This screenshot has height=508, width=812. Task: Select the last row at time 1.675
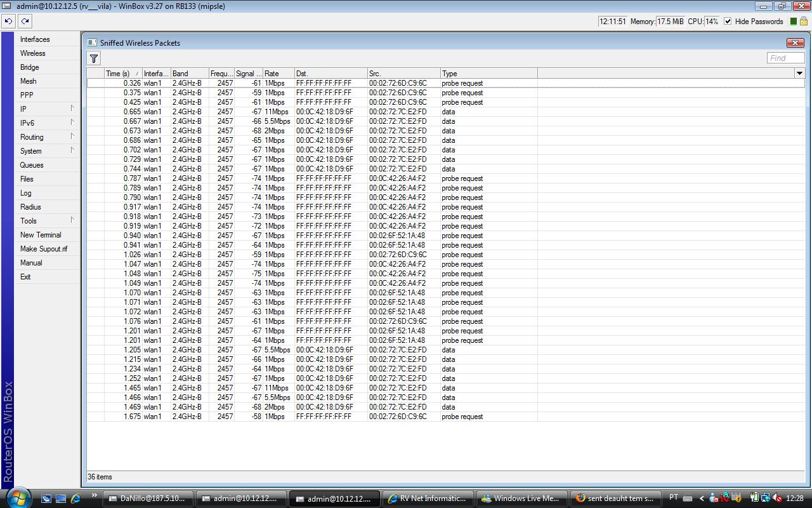click(x=445, y=417)
